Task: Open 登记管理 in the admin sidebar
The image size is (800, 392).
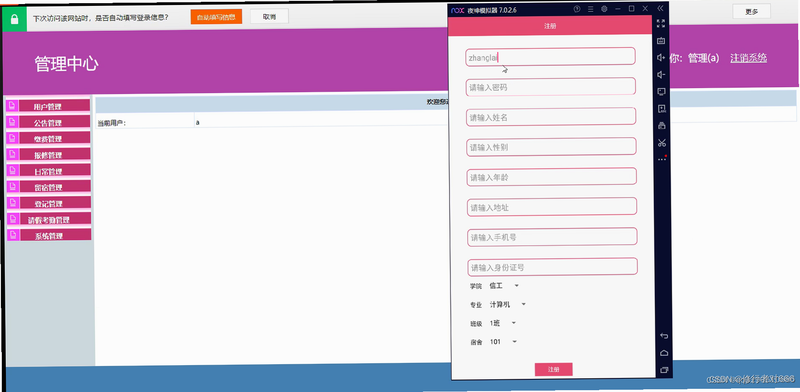Action: click(48, 203)
